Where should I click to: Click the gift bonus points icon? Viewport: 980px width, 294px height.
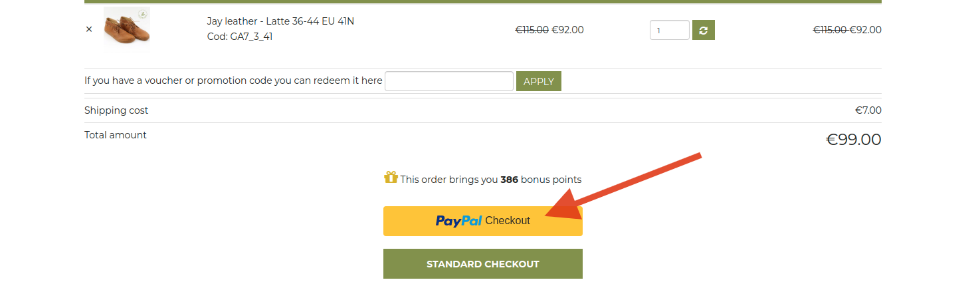[391, 178]
